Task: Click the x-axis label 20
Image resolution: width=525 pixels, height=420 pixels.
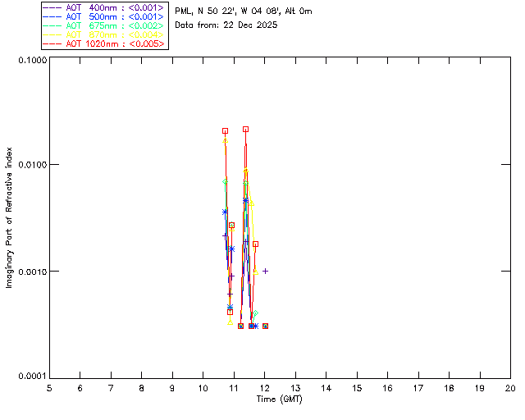Action: pyautogui.click(x=510, y=388)
